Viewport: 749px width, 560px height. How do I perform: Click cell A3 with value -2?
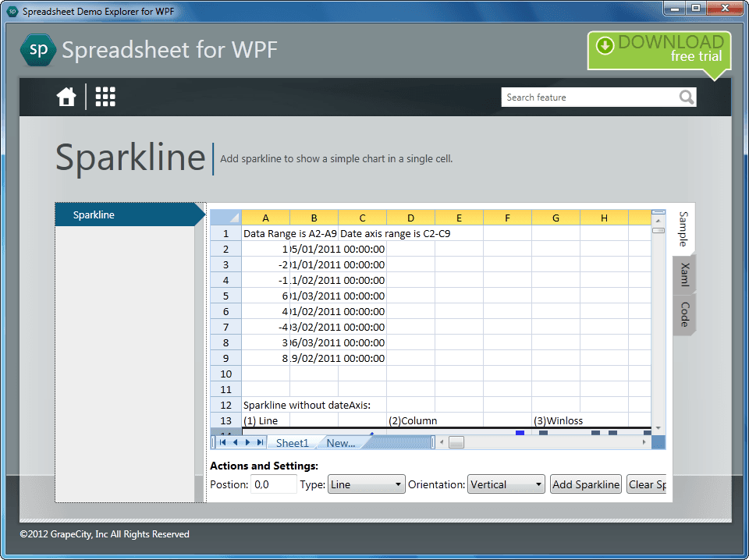click(x=265, y=265)
